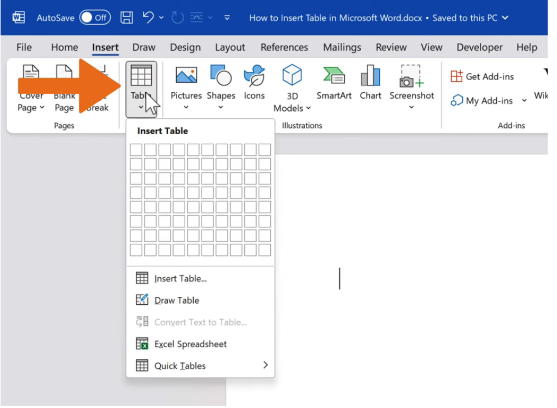Image resolution: width=557 pixels, height=408 pixels.
Task: Click the document page at text cursor
Action: coord(340,278)
